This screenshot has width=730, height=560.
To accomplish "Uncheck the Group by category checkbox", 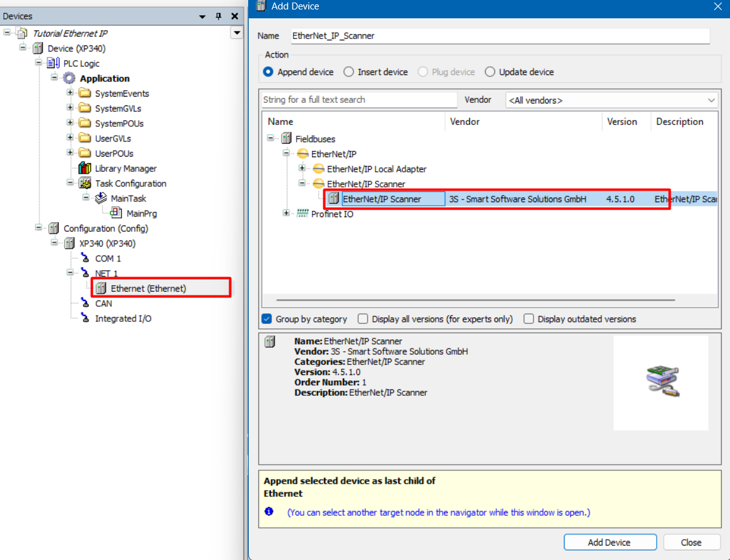I will (266, 319).
